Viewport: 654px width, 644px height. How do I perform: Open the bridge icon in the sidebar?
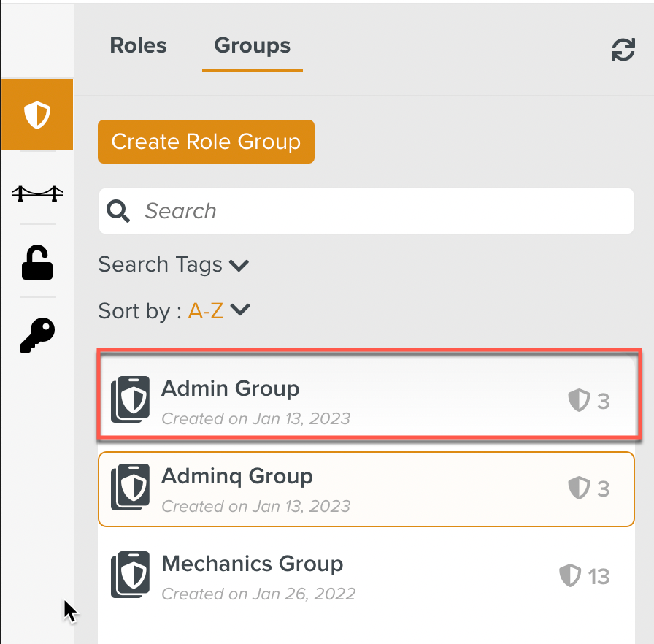click(37, 193)
